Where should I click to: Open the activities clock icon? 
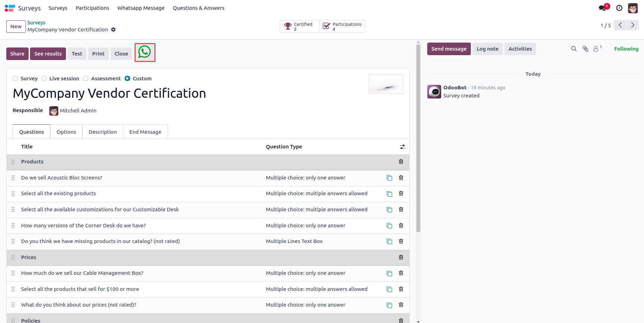[619, 8]
